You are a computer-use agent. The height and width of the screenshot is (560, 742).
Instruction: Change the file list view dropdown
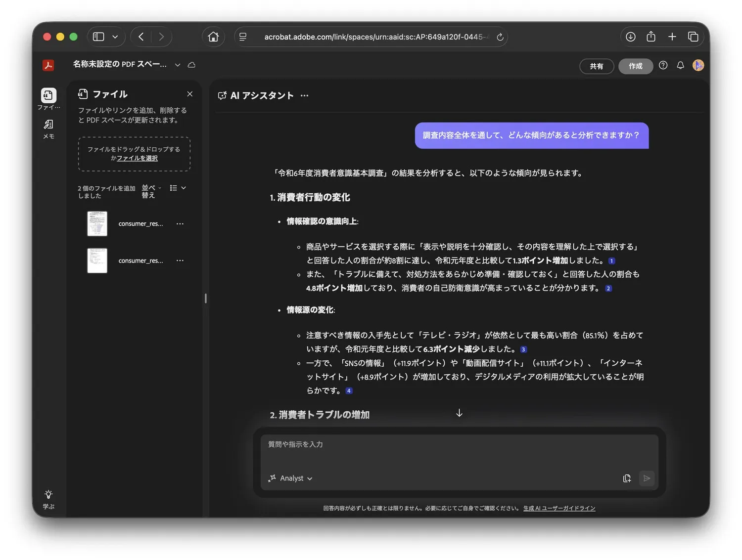pos(178,188)
